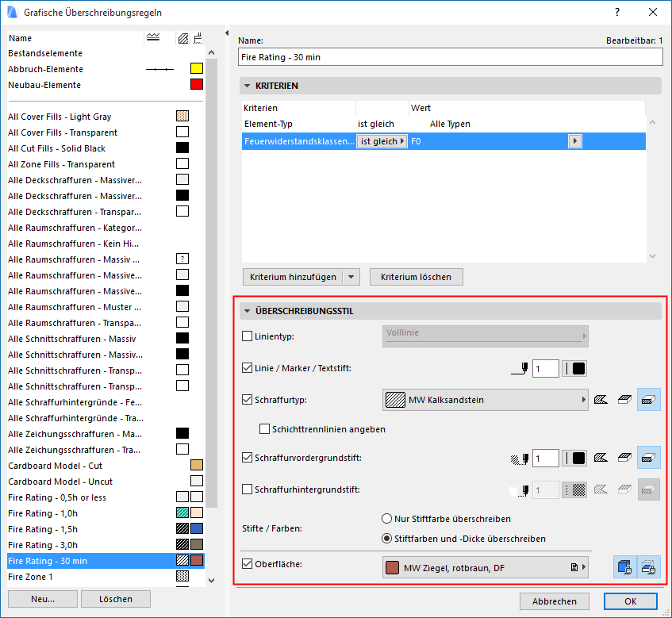Click the dash-dot line preview of Abbruch-Elemente
Image resolution: width=672 pixels, height=618 pixels.
point(159,69)
